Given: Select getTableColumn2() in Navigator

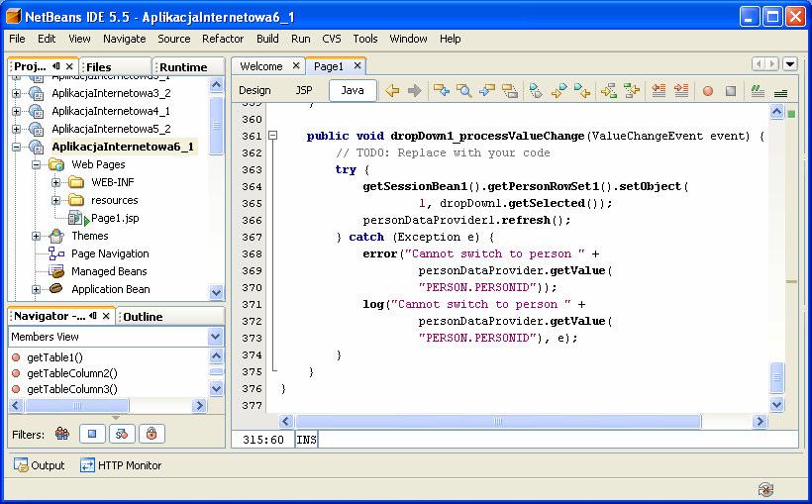Looking at the screenshot, I should pos(72,373).
